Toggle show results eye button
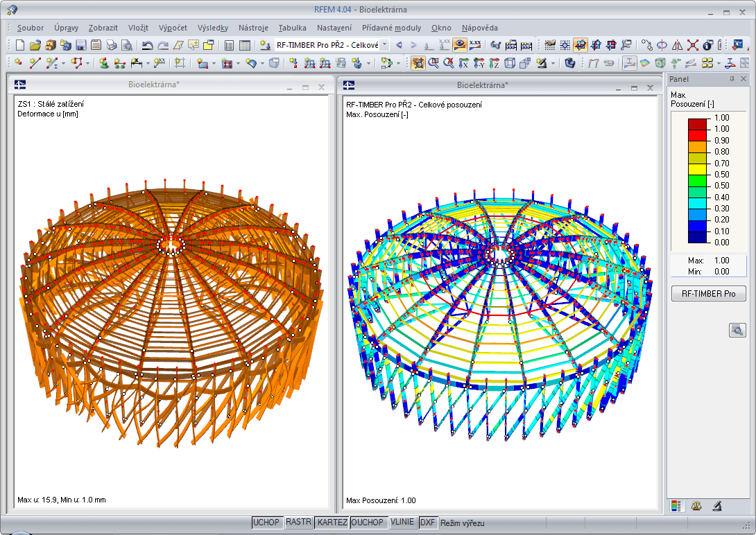 point(459,45)
